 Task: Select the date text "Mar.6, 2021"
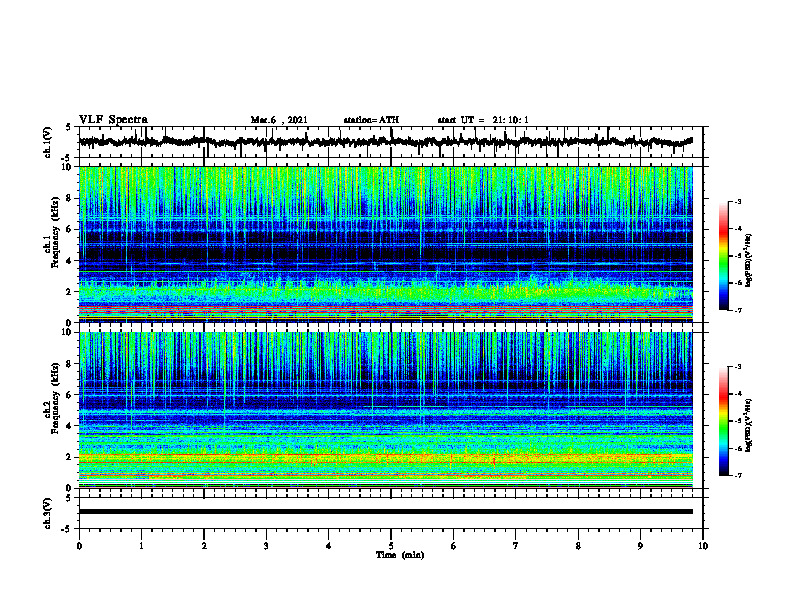[x=279, y=120]
